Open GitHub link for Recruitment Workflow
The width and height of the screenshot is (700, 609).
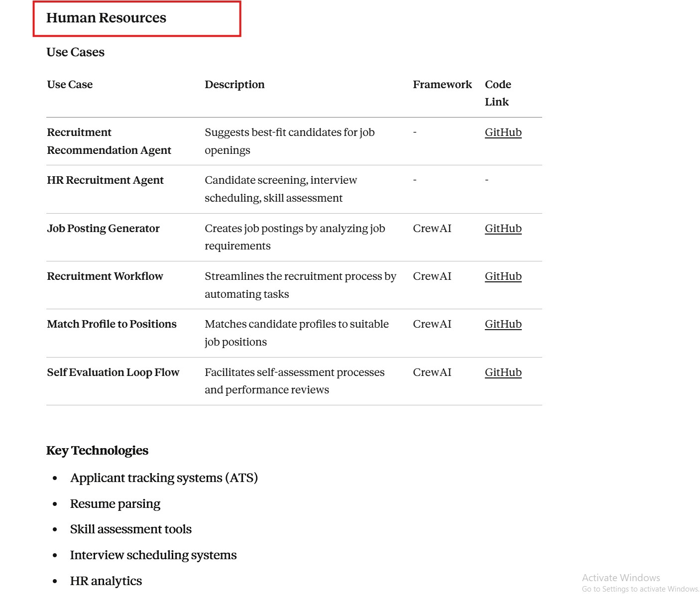[503, 276]
